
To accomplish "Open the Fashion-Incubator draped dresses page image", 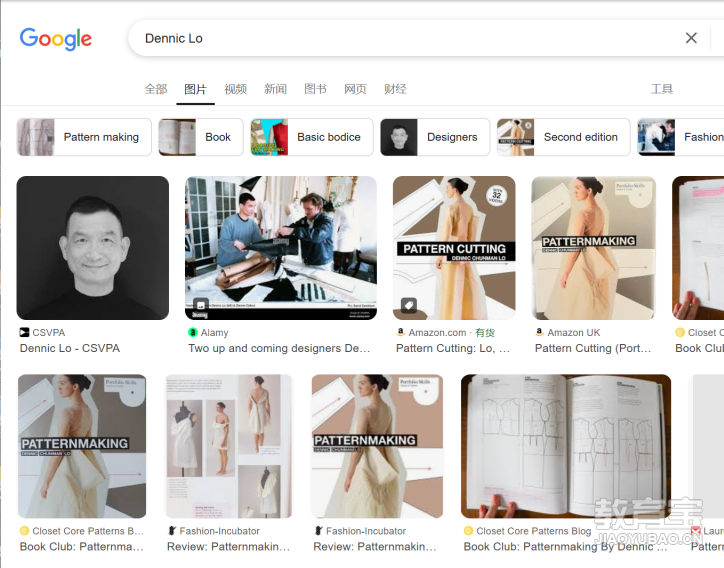I will (229, 446).
